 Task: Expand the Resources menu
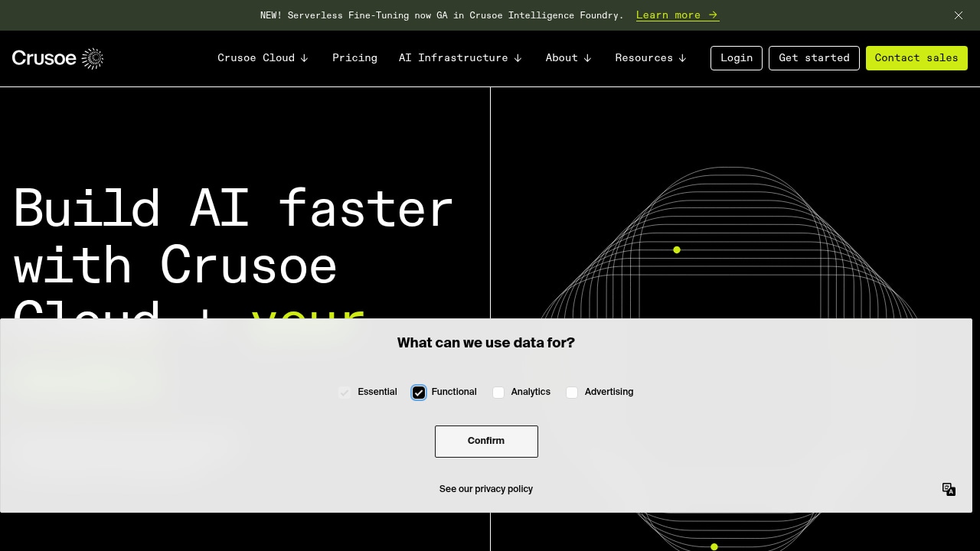[652, 58]
